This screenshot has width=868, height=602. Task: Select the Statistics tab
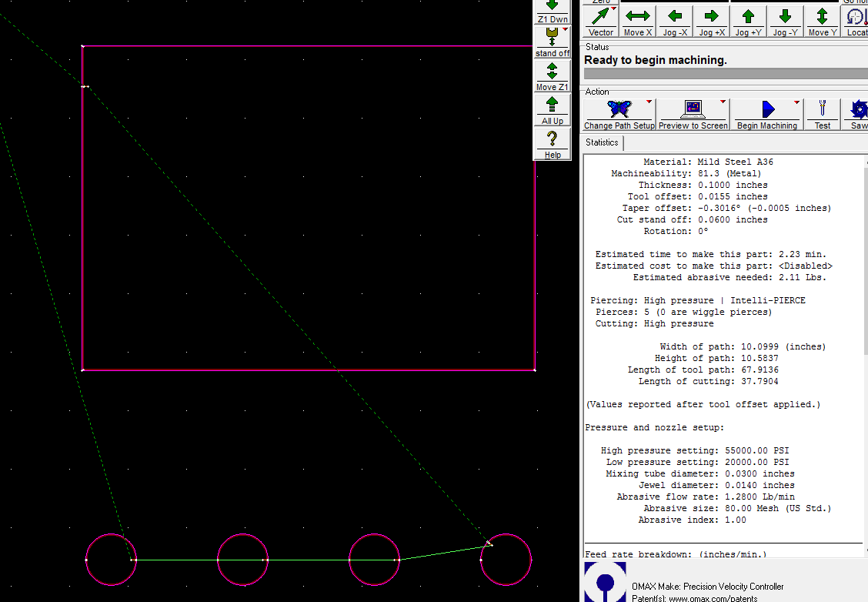602,142
